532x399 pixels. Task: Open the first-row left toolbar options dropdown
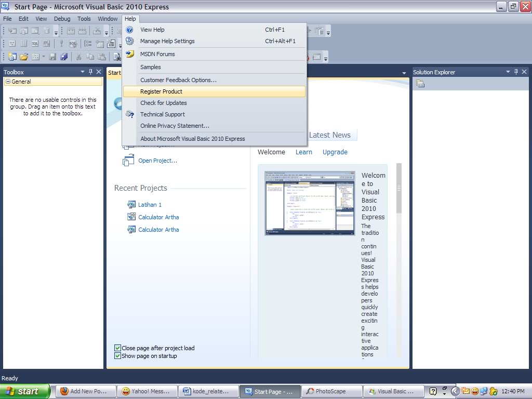click(x=56, y=32)
